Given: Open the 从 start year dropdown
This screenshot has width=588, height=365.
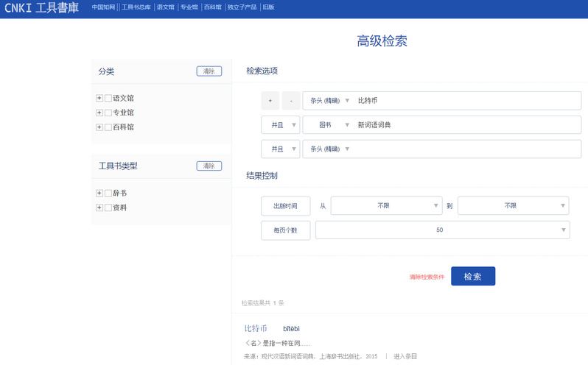Looking at the screenshot, I should [x=386, y=206].
